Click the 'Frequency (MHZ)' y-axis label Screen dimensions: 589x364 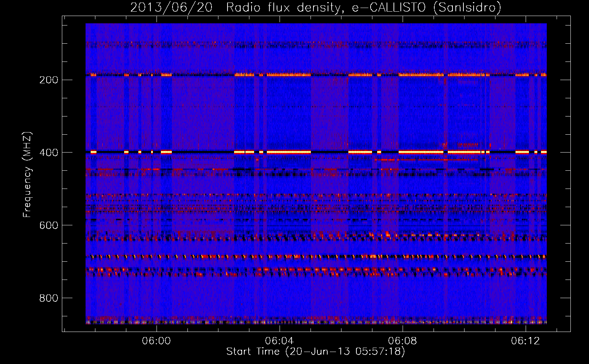point(27,175)
